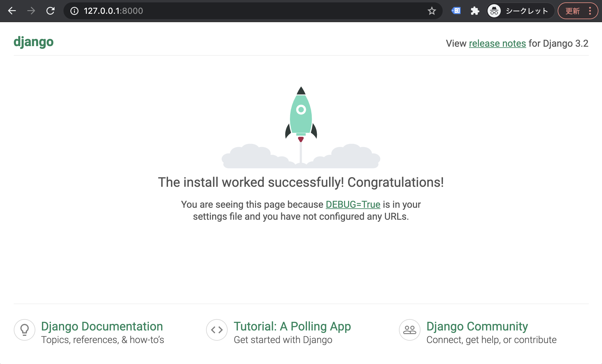This screenshot has height=364, width=602.
Task: Open the Extensions puzzle piece icon
Action: (x=475, y=11)
